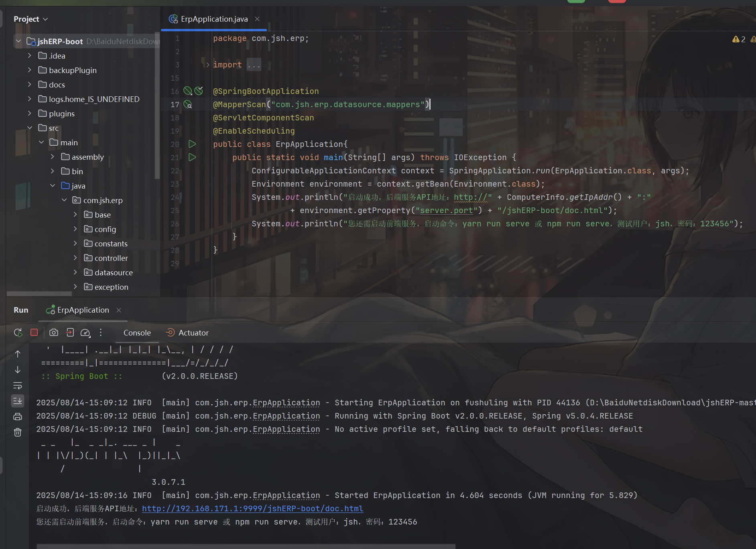The image size is (756, 549).
Task: Print console output using the printer icon
Action: [18, 417]
